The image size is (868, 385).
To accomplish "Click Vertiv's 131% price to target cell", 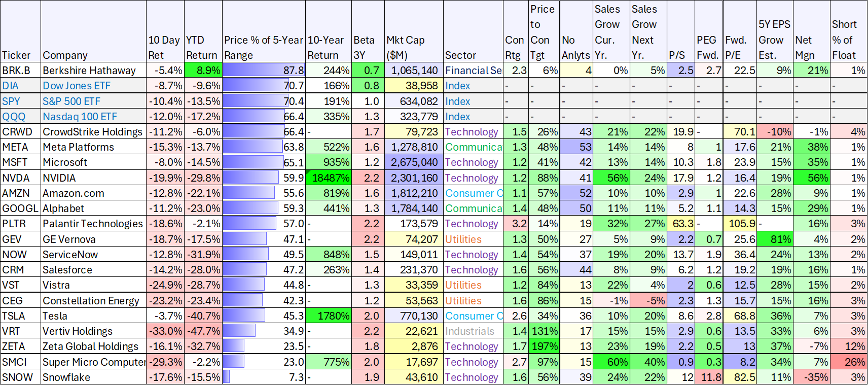I will tap(545, 331).
